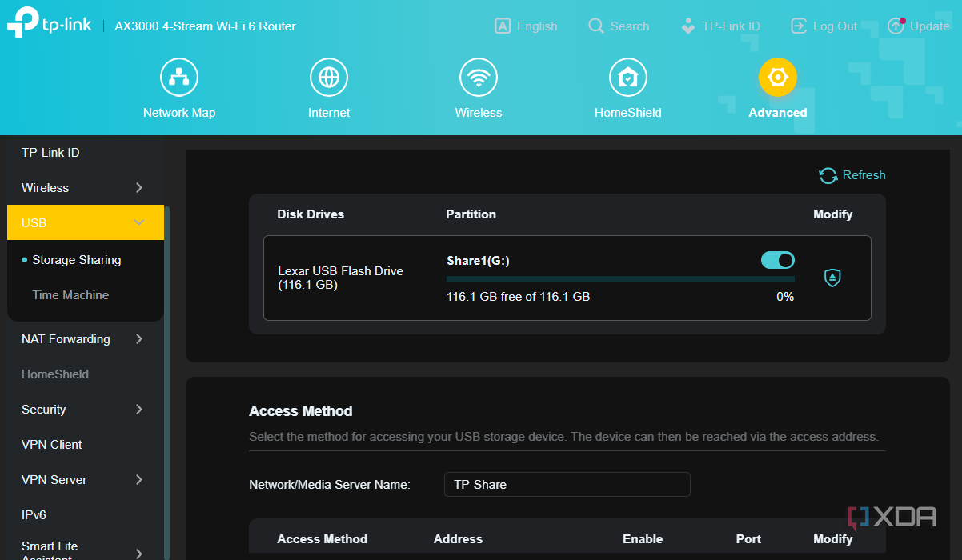Click the Update label in header
Viewport: 962px width, 560px height.
(x=930, y=26)
